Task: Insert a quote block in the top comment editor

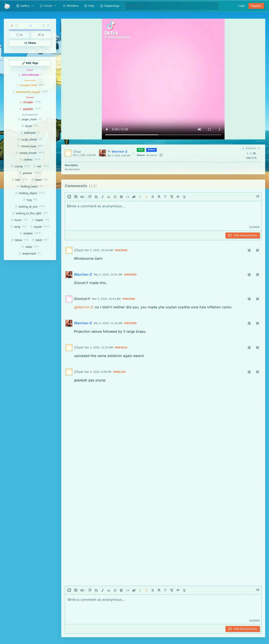Action: tap(121, 197)
